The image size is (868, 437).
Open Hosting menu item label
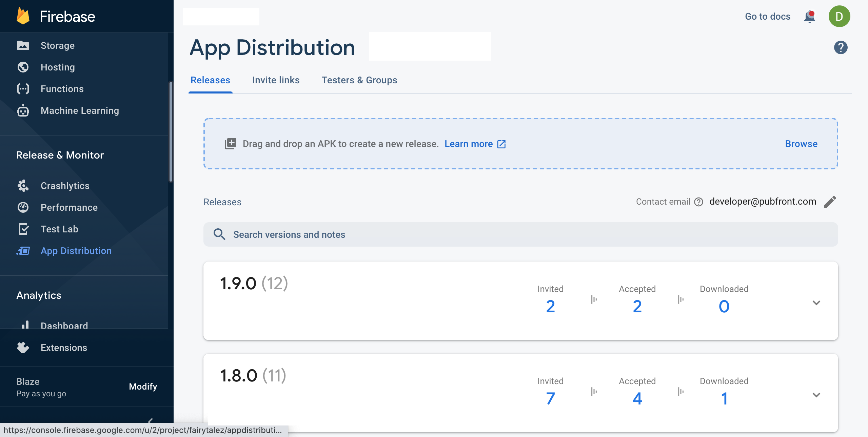coord(58,67)
